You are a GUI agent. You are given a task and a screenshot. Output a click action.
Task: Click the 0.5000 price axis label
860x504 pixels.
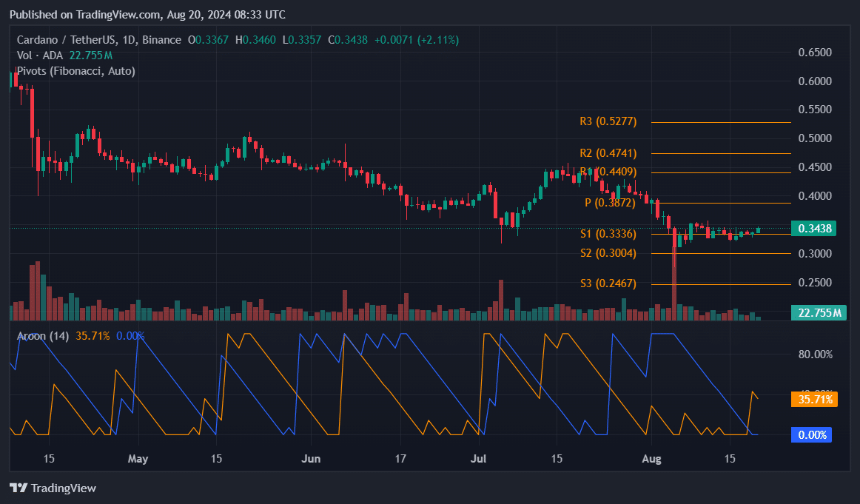tap(814, 138)
